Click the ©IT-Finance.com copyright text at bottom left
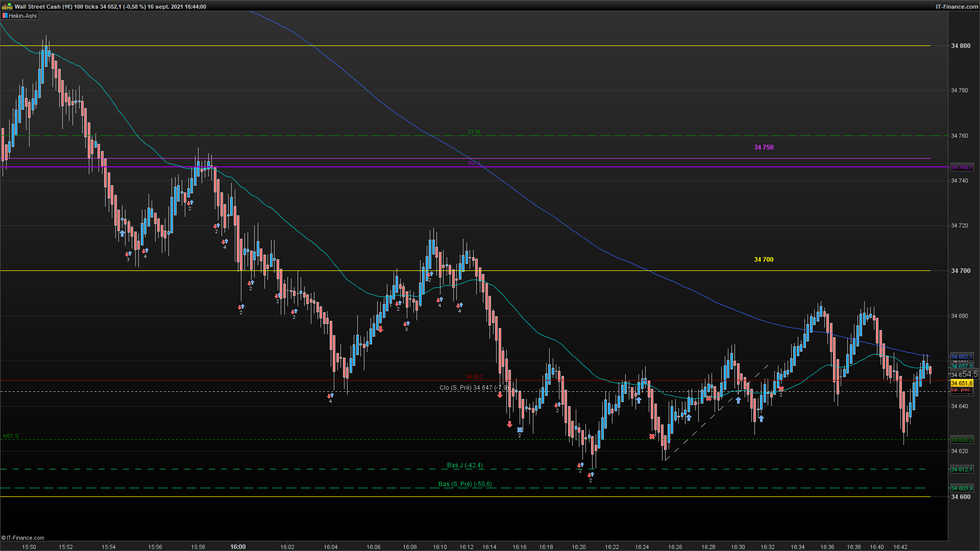The image size is (980, 551). (x=23, y=538)
